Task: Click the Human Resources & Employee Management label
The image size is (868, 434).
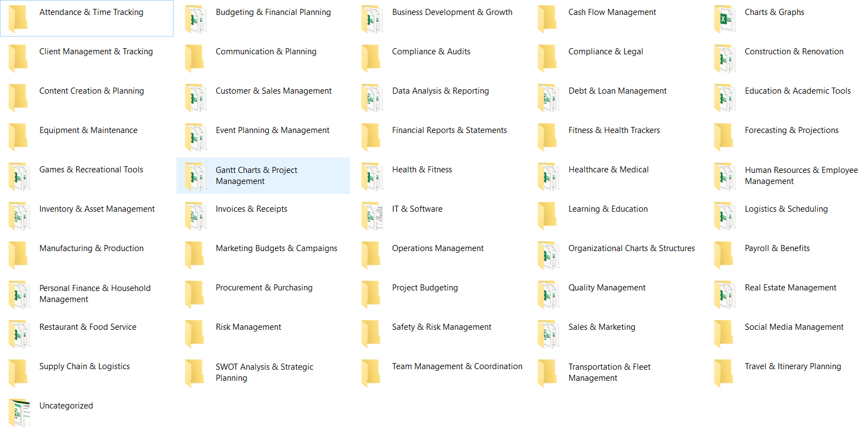Action: coord(801,176)
